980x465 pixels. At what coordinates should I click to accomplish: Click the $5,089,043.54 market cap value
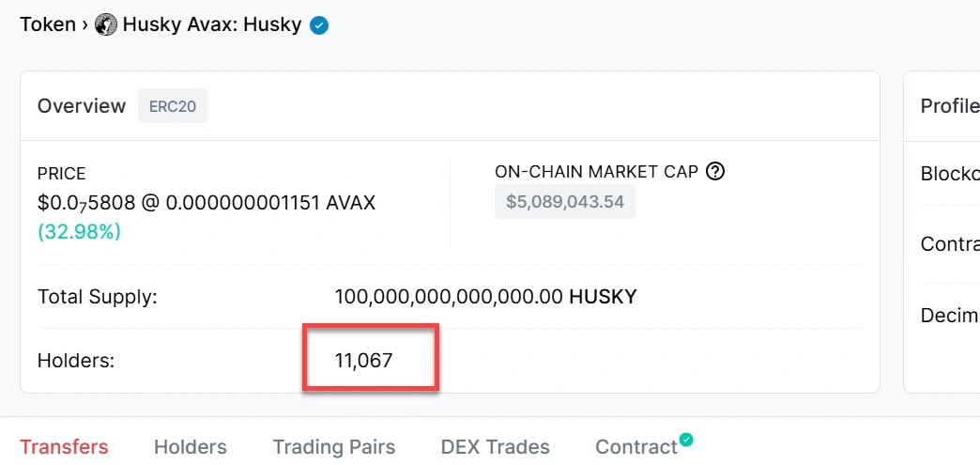coord(565,201)
